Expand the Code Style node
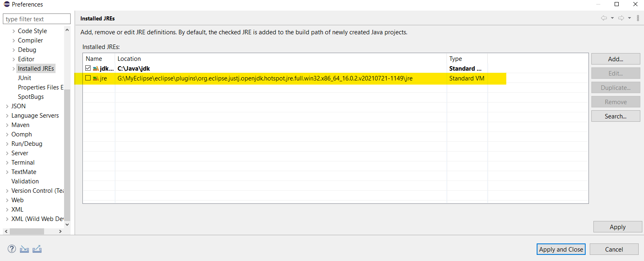Viewport: 644px width, 261px height. pyautogui.click(x=14, y=31)
